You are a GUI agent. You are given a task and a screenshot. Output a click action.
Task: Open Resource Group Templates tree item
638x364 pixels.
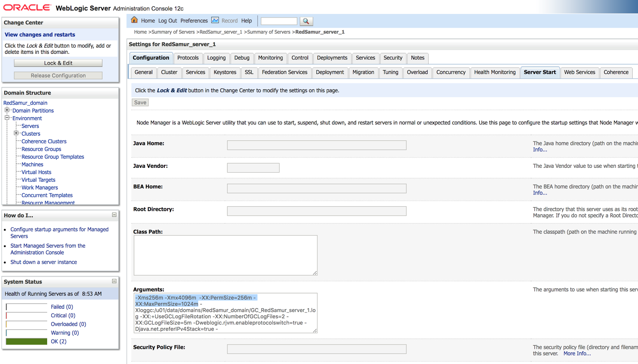53,157
